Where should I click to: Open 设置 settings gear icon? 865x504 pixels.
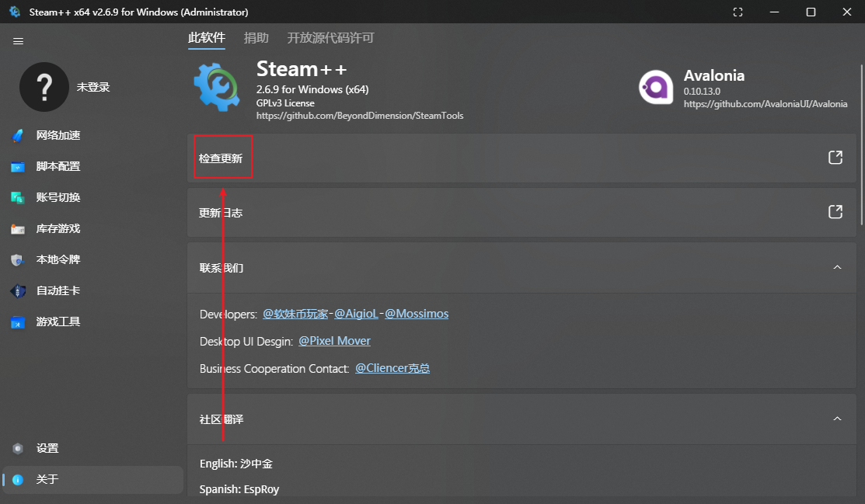point(18,448)
